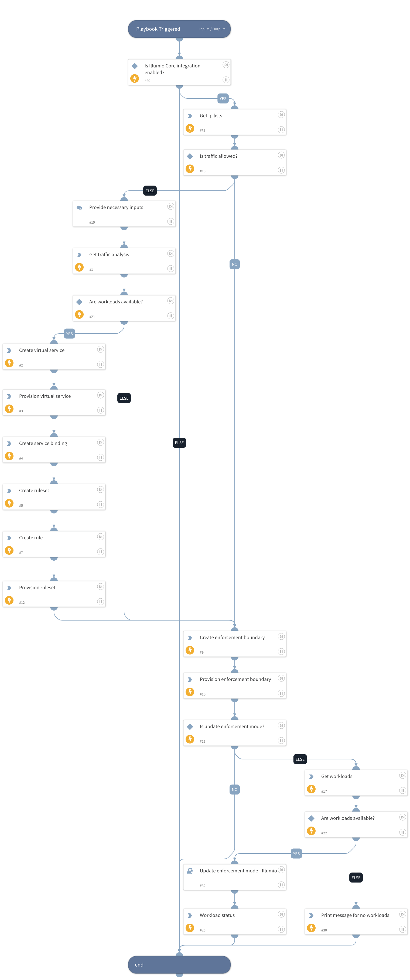
Task: Click the chevron icon on Get workloads task
Action: pyautogui.click(x=311, y=776)
